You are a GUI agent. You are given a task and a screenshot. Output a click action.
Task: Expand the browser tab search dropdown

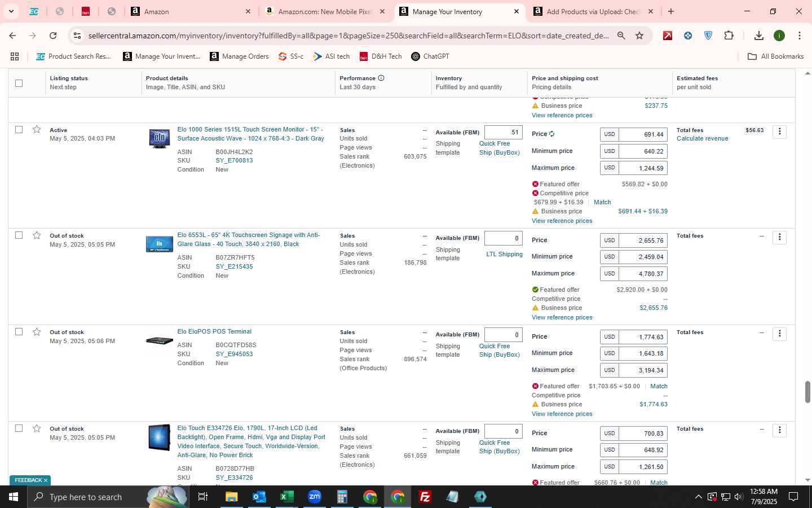click(11, 11)
